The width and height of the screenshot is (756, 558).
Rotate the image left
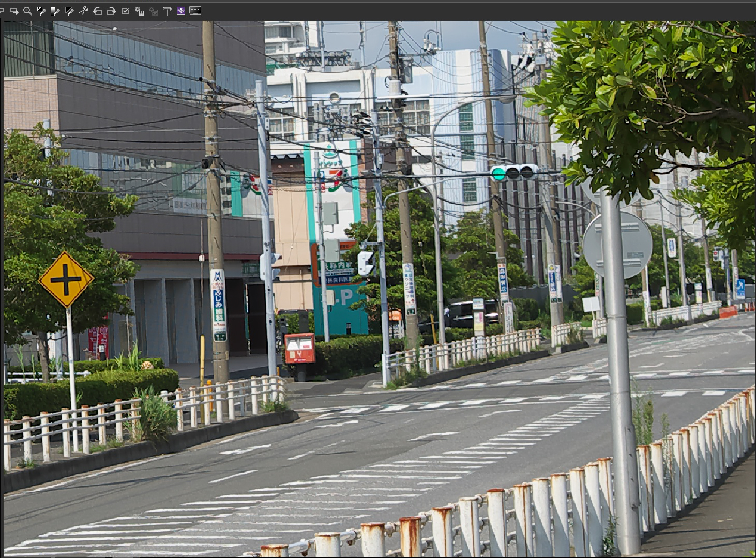97,11
